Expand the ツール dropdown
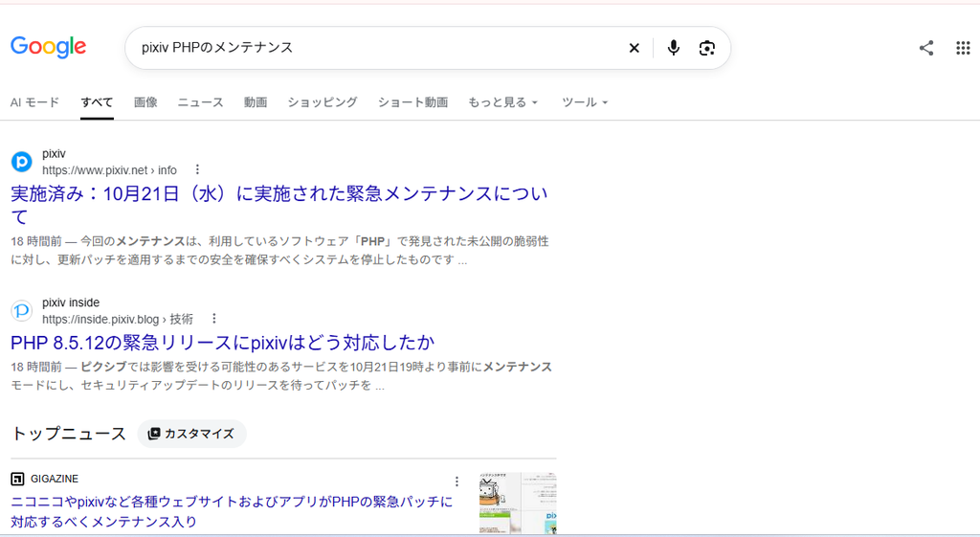This screenshot has width=980, height=537. tap(585, 101)
